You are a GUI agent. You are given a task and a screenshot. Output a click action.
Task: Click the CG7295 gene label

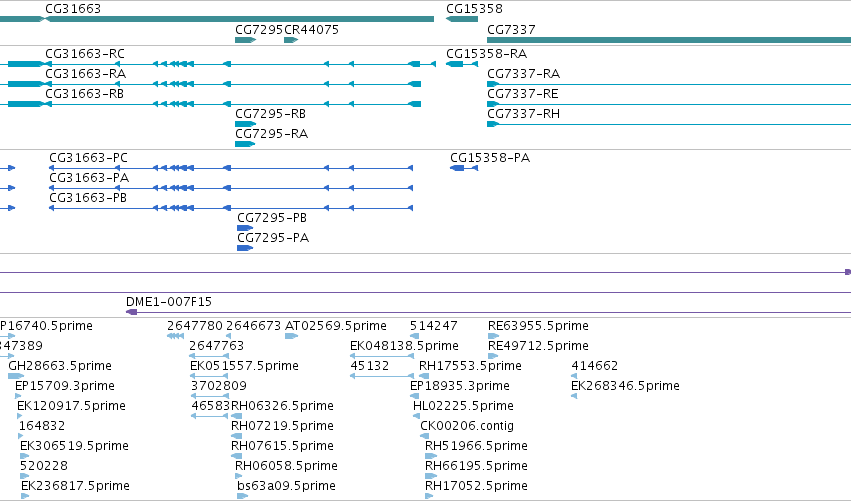pos(259,30)
